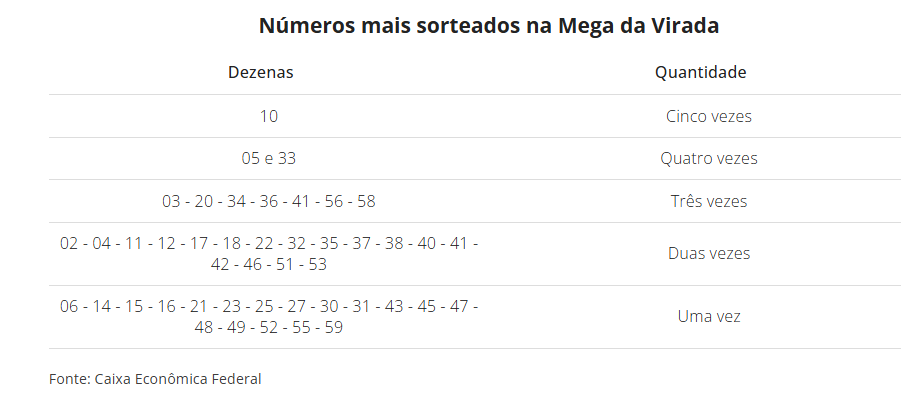Screen dimensions: 901x405
Task: Click the 'Quantidade' column header
Action: (x=700, y=73)
